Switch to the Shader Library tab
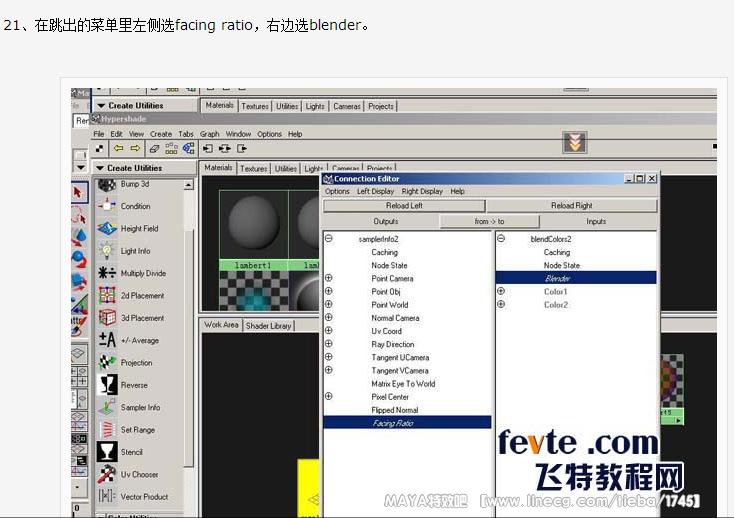 (x=269, y=325)
